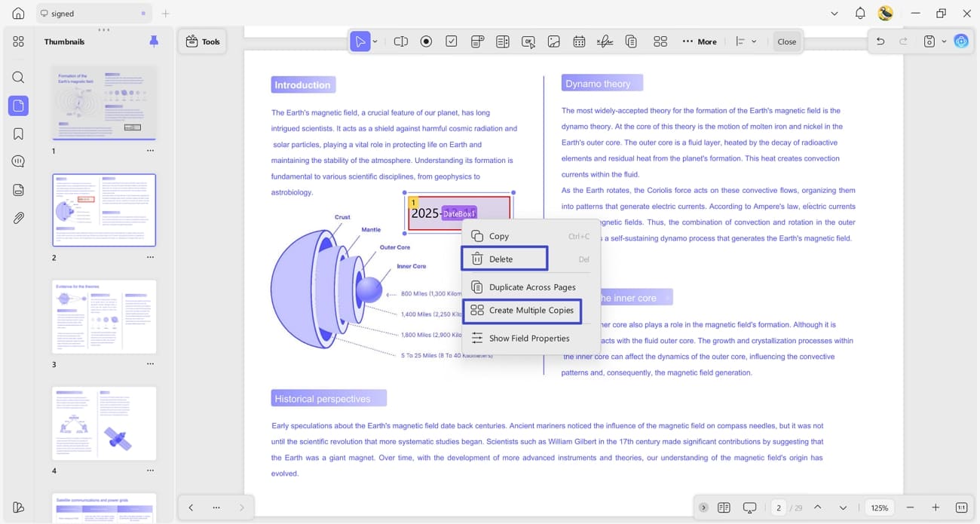
Task: Add a text field form tool
Action: (401, 41)
